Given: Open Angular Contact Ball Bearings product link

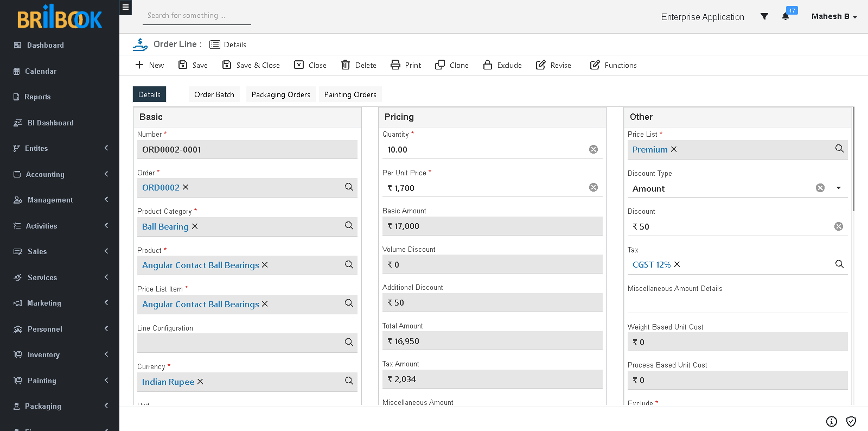Looking at the screenshot, I should tap(201, 265).
